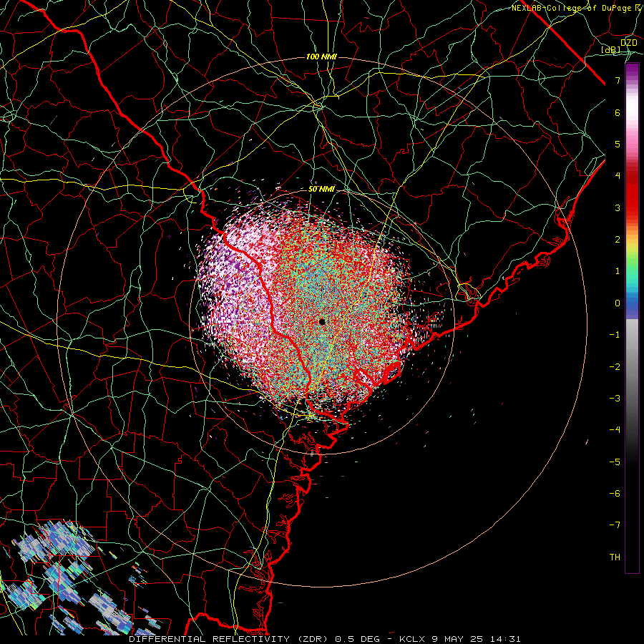This screenshot has height=644, width=644.
Task: Click the "4" scale value
Action: [618, 176]
